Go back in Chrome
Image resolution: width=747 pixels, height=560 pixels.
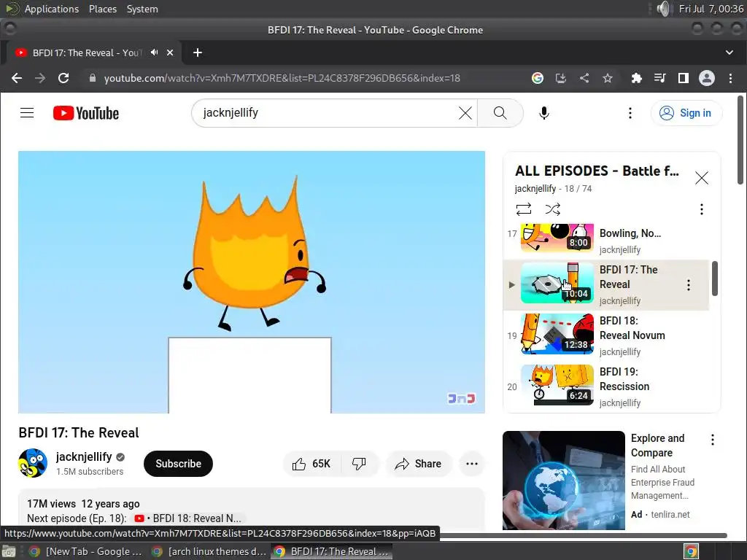pyautogui.click(x=17, y=78)
